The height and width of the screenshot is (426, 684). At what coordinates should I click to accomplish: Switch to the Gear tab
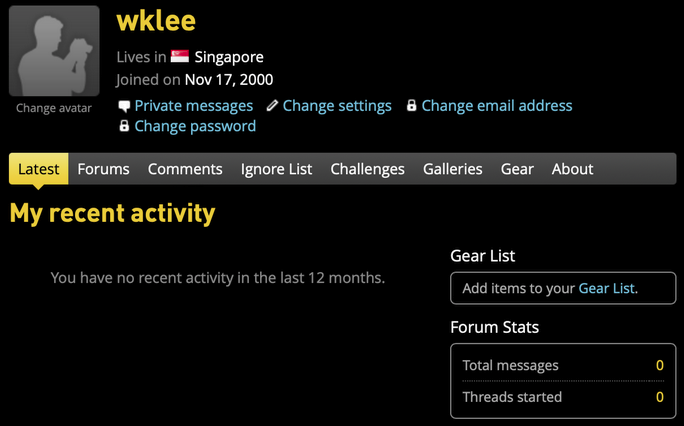[517, 169]
